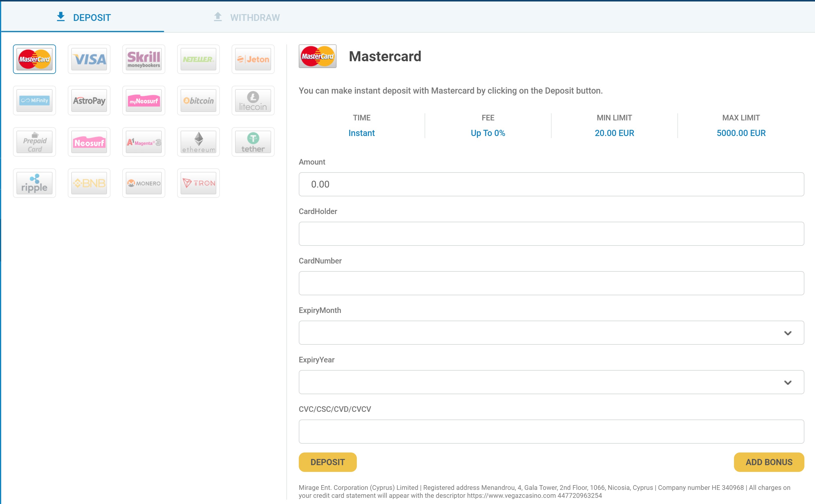Choose ethereum deposit option
Image resolution: width=815 pixels, height=504 pixels.
[x=199, y=142]
